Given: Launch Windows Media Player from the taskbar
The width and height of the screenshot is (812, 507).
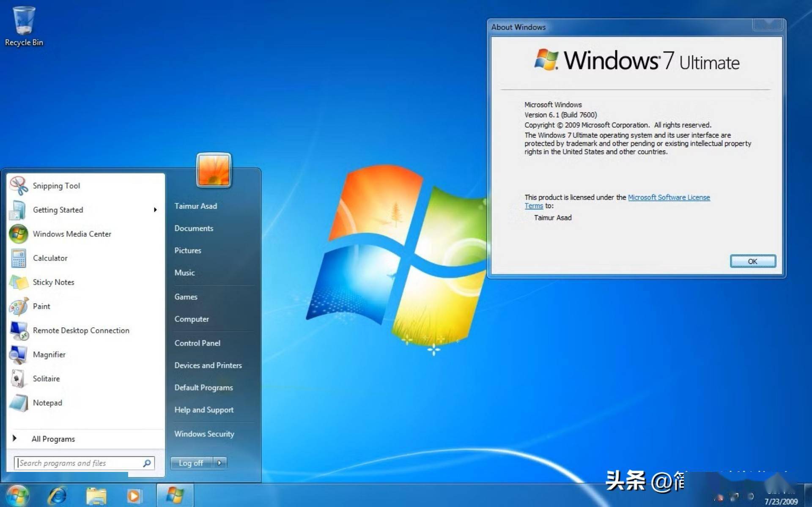Looking at the screenshot, I should 134,495.
